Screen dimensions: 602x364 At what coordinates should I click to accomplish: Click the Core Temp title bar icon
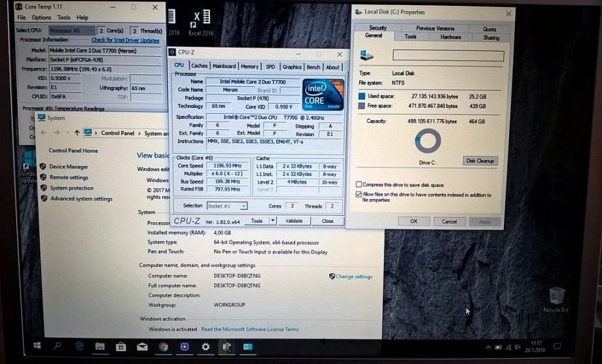coord(18,7)
